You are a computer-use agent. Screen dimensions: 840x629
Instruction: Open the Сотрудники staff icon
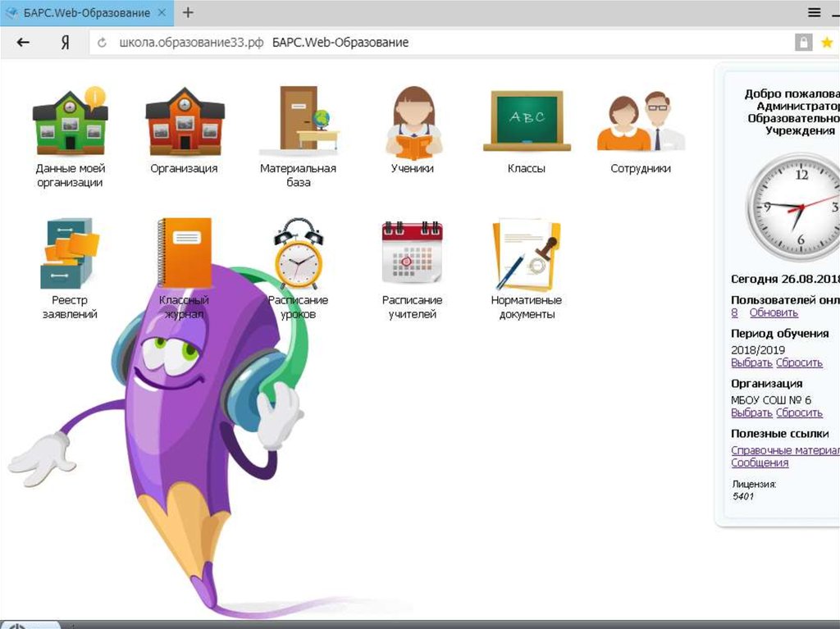641,122
